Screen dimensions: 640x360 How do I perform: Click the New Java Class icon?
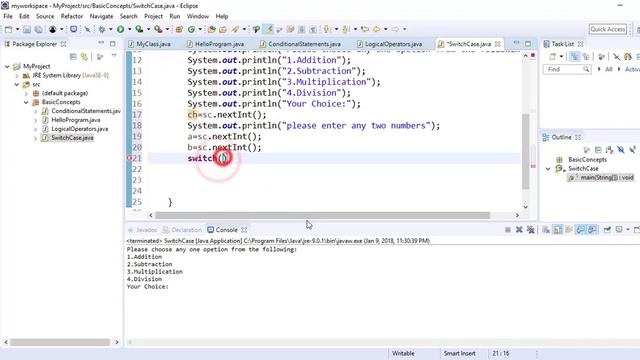click(x=191, y=29)
